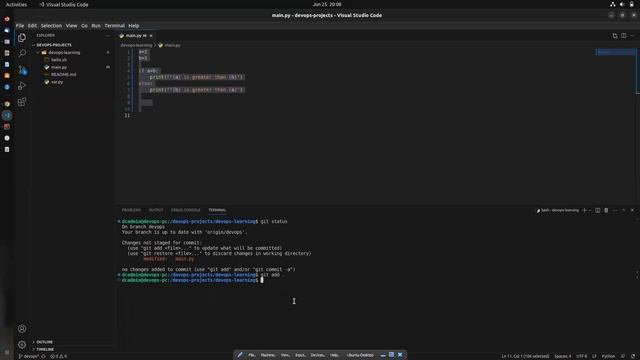Viewport: 640px width, 360px height.
Task: Close the terminal panel
Action: coord(632,210)
